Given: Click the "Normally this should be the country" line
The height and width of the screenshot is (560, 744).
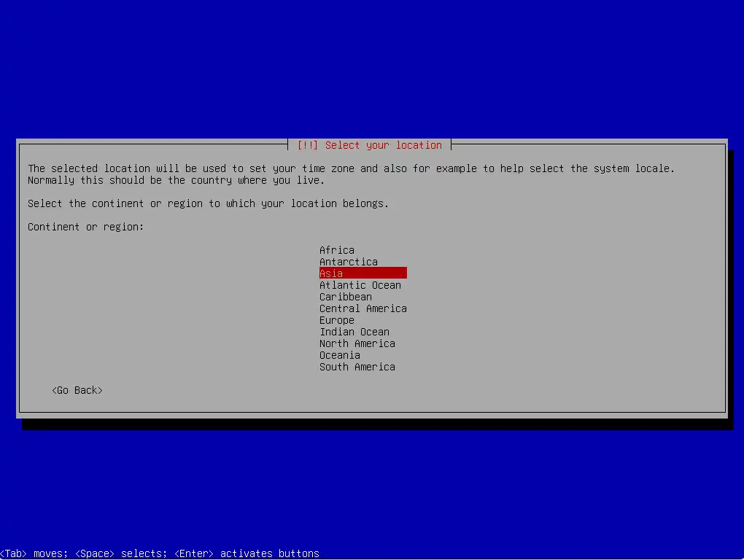Looking at the screenshot, I should 176,180.
